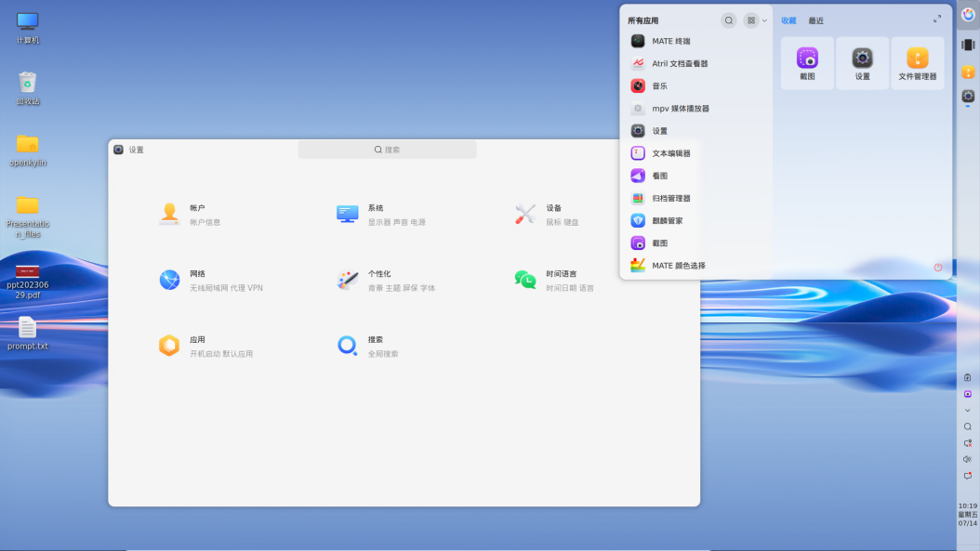Open the 看图 image viewer entry
Screen dimensions: 980x551
[x=694, y=177]
